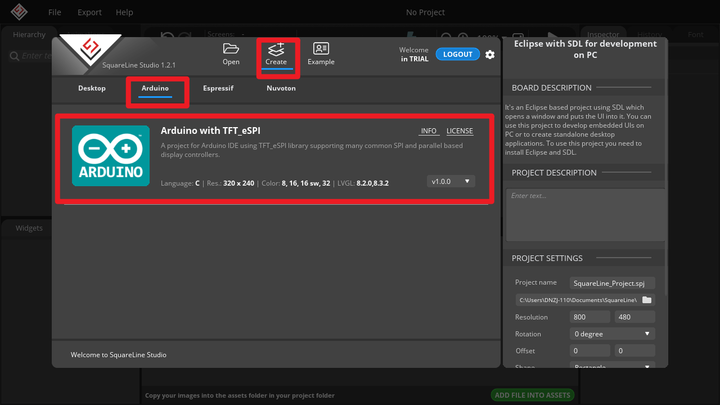
Task: Click the Resolution width field showing 800
Action: [590, 317]
